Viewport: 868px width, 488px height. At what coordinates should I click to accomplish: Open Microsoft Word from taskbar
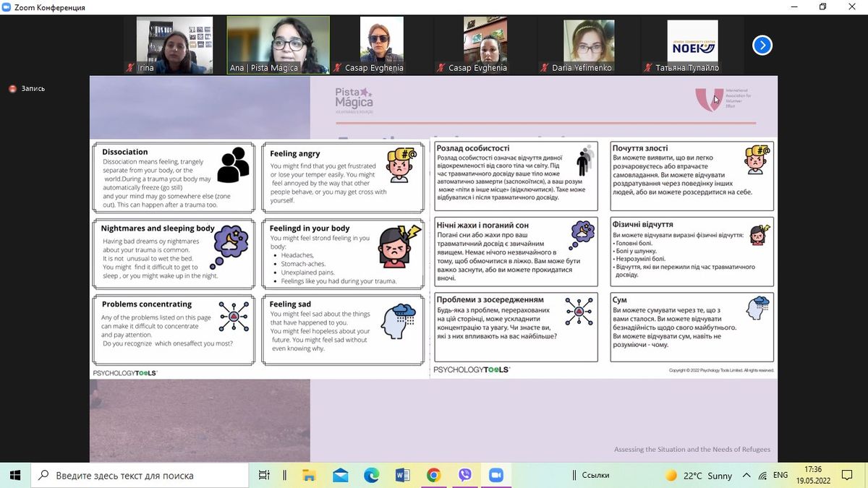coord(403,475)
